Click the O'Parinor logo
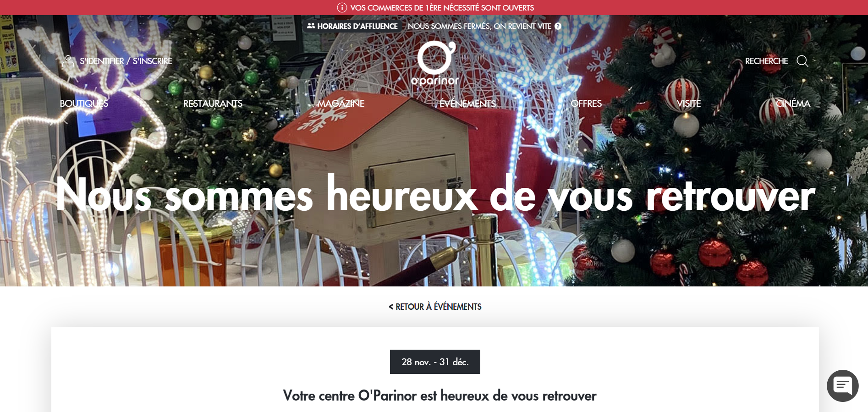The height and width of the screenshot is (412, 868). click(436, 63)
